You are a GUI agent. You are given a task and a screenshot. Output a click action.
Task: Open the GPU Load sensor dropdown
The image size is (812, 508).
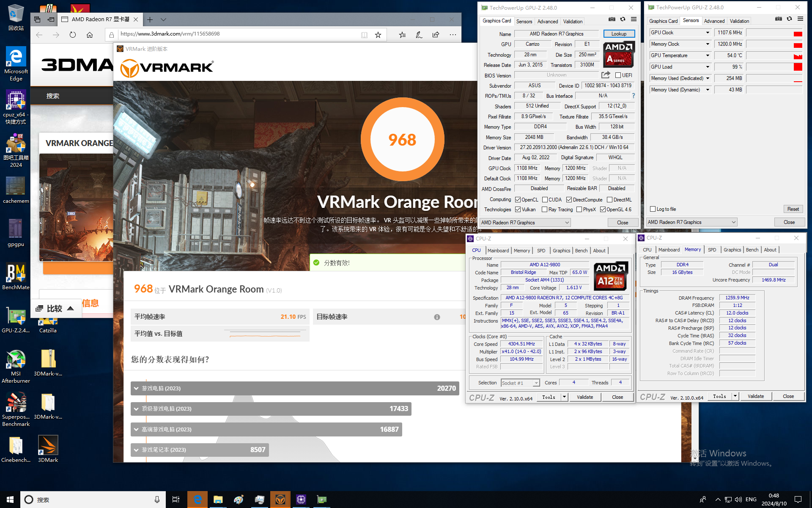pos(708,67)
